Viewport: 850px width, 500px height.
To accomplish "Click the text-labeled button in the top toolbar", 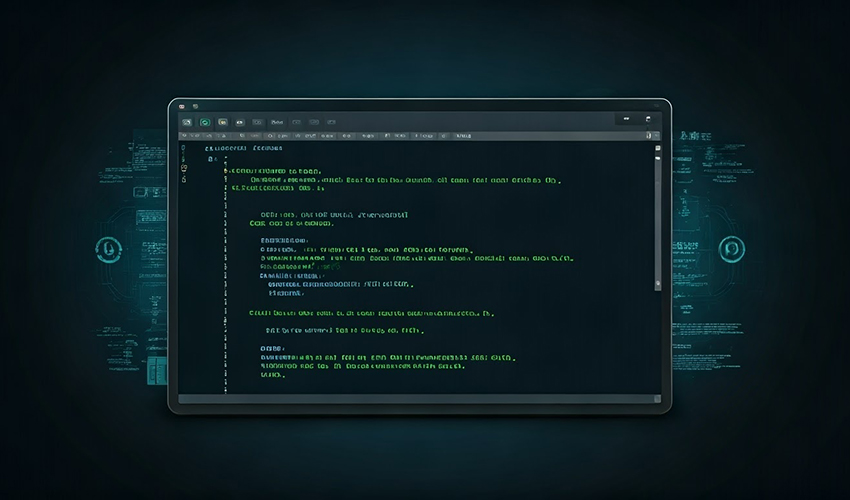I will [x=277, y=121].
